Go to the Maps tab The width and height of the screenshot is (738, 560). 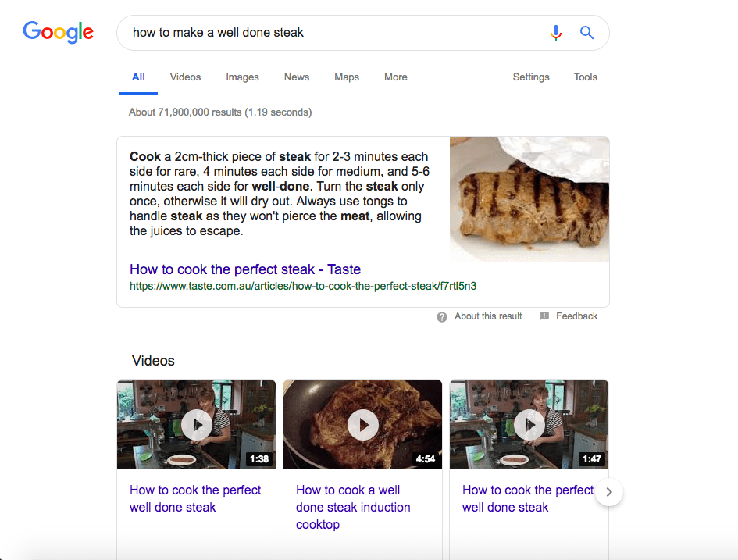pos(347,77)
